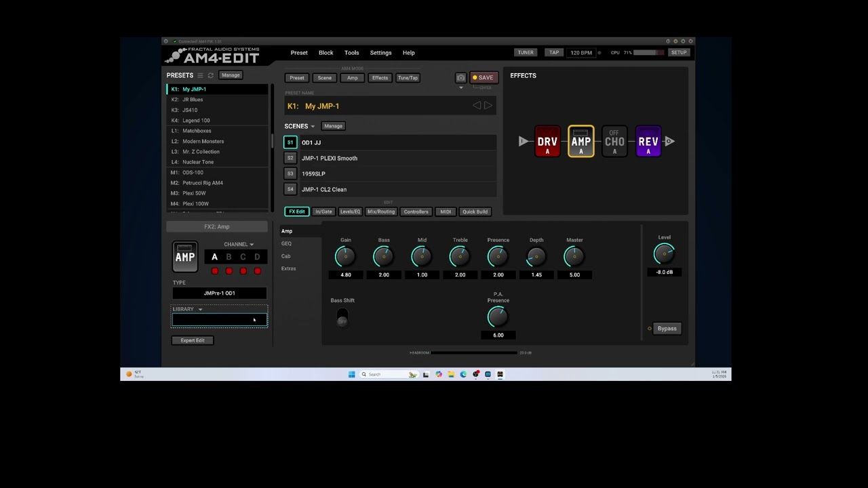The image size is (868, 488).
Task: Switch to the Levels/EQ edit tab
Action: click(351, 211)
